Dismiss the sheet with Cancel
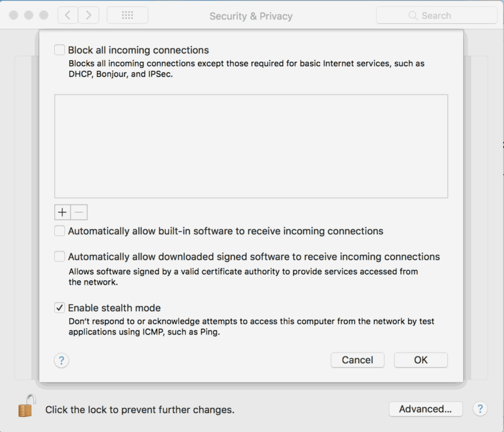This screenshot has width=504, height=432. (x=357, y=360)
